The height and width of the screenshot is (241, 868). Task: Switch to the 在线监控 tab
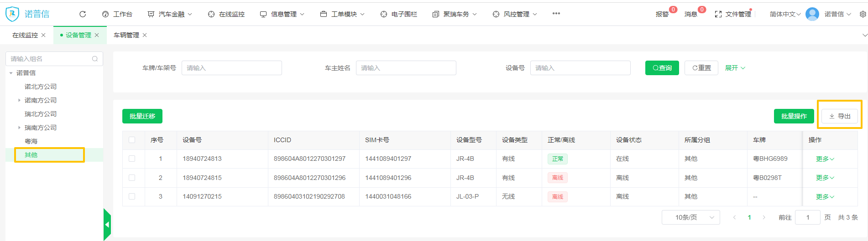pyautogui.click(x=25, y=35)
